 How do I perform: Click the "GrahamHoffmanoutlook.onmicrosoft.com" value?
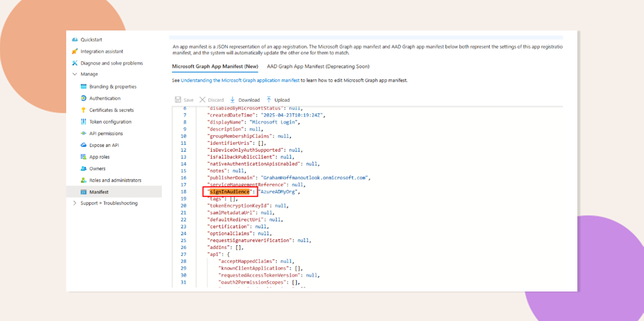point(315,178)
